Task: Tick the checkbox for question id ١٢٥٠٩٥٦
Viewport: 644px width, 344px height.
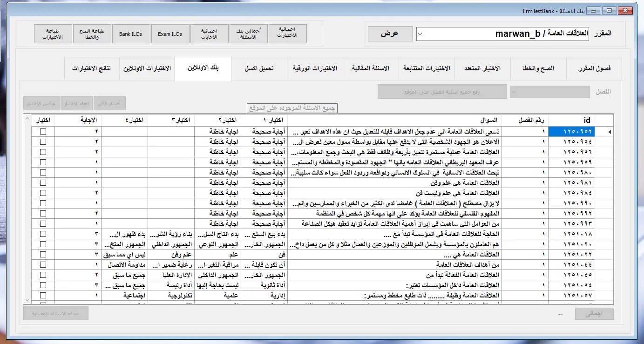Action: click(43, 152)
